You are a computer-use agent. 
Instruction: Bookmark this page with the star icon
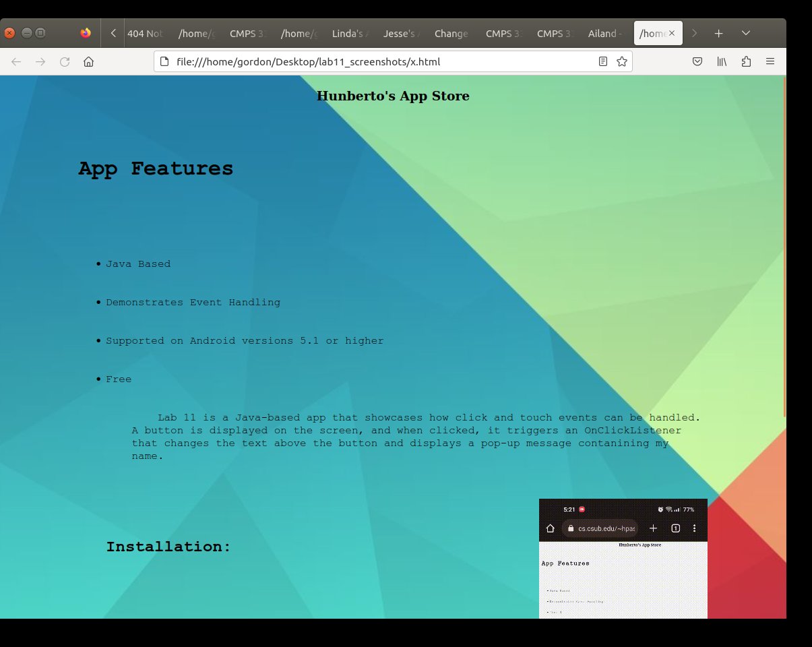point(622,62)
